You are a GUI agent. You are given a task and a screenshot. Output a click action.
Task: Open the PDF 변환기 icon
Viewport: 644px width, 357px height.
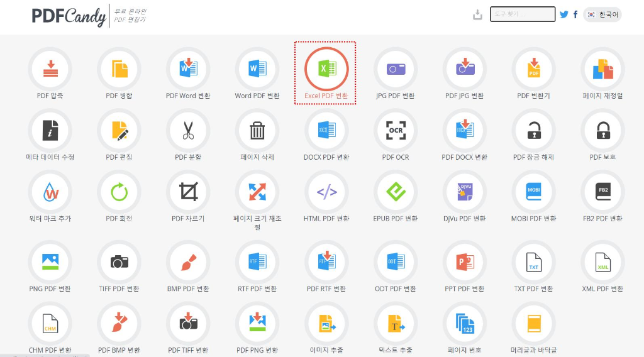click(x=533, y=69)
